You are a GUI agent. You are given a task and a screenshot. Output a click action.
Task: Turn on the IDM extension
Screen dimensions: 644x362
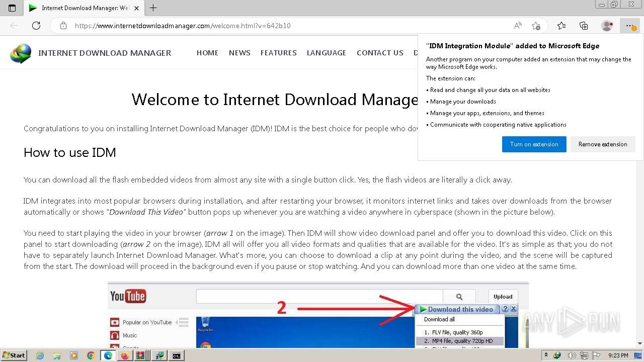coord(534,144)
